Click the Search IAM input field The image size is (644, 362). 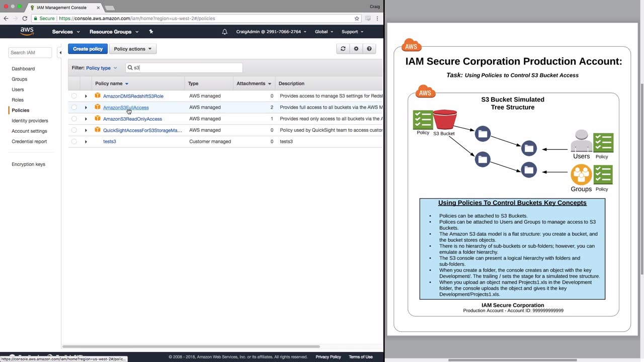pos(30,52)
